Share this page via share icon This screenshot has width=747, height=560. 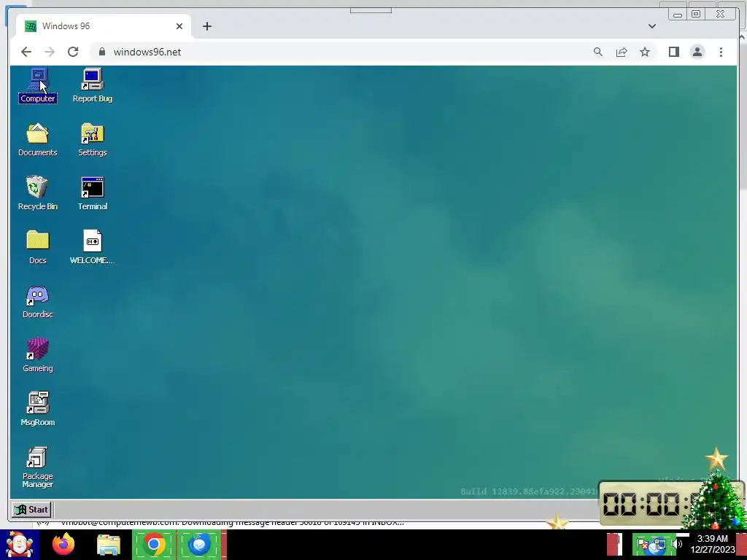pyautogui.click(x=622, y=52)
